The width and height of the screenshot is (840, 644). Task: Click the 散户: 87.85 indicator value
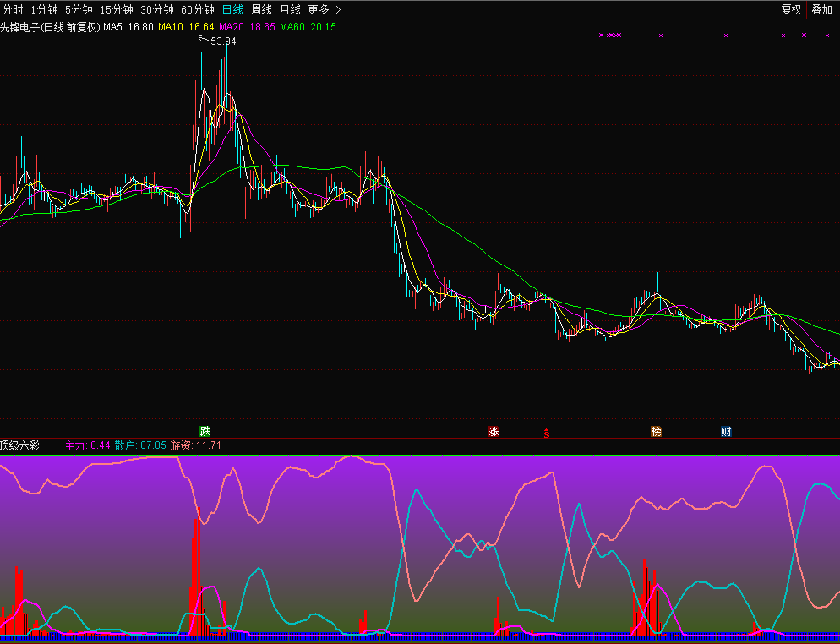pyautogui.click(x=140, y=445)
